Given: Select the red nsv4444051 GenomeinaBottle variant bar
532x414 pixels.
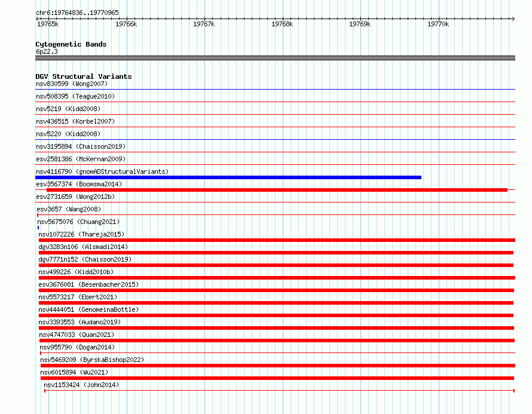Looking at the screenshot, I should [x=276, y=315].
